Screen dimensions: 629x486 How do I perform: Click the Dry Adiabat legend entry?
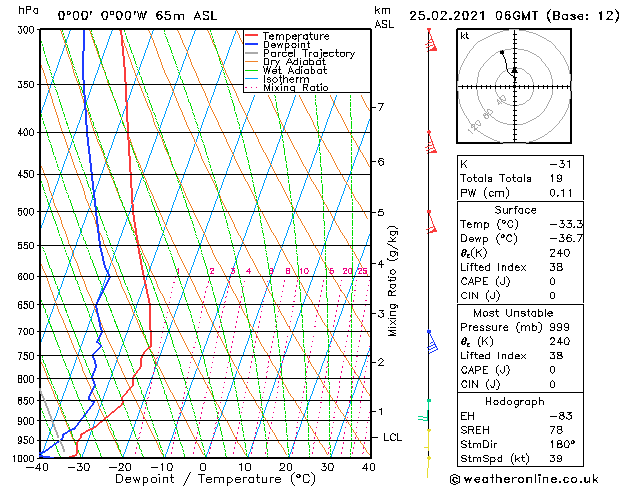pos(286,62)
